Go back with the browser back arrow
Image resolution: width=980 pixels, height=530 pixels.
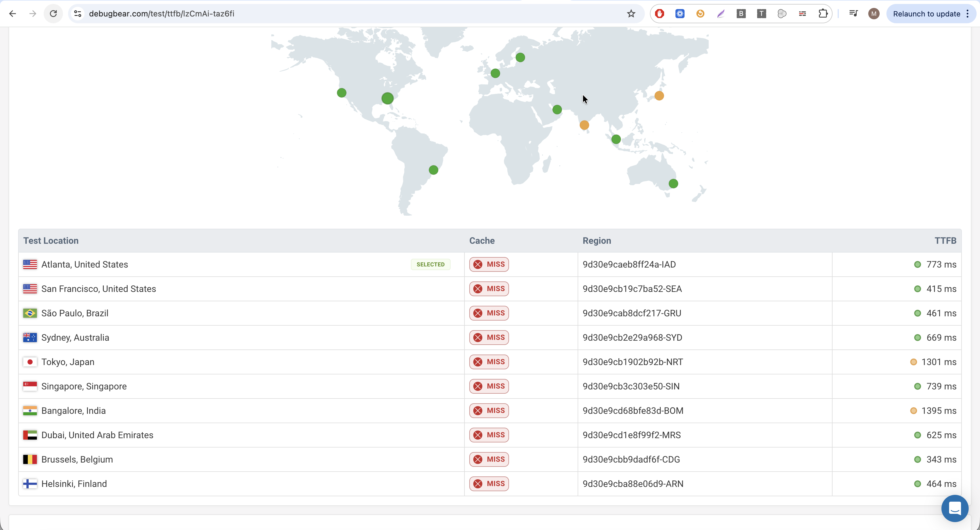12,14
